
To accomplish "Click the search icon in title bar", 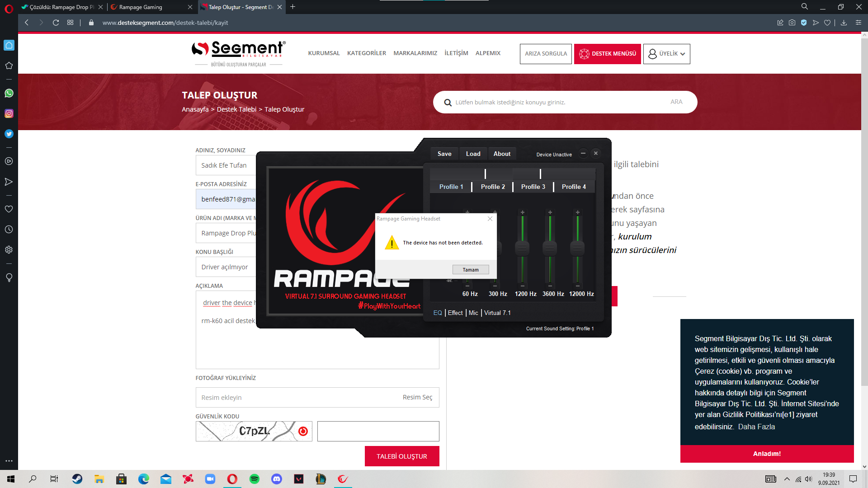I will click(805, 7).
